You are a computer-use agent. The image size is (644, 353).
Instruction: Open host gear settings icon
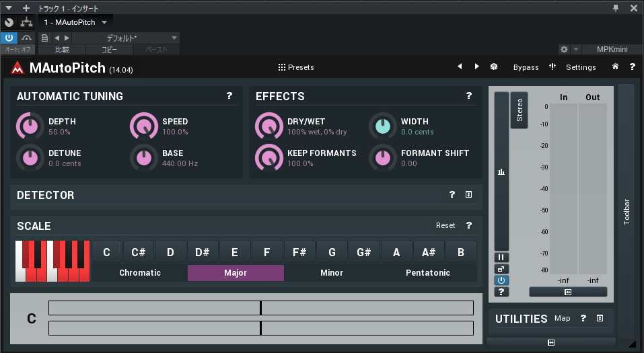pyautogui.click(x=564, y=49)
